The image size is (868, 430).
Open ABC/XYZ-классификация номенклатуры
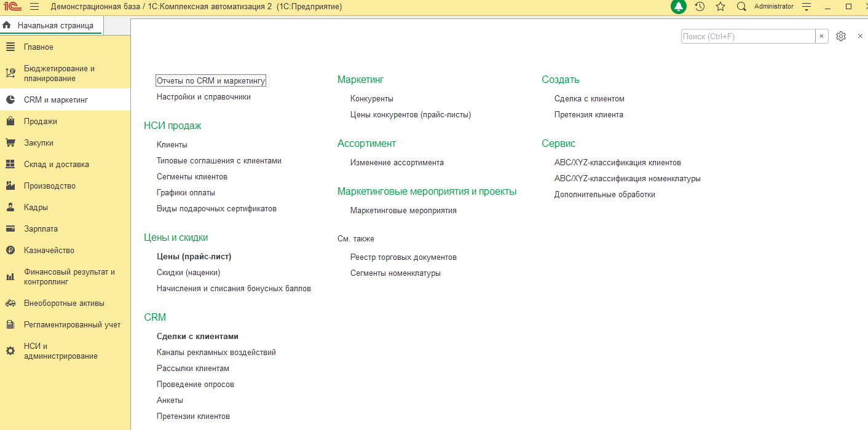(628, 178)
